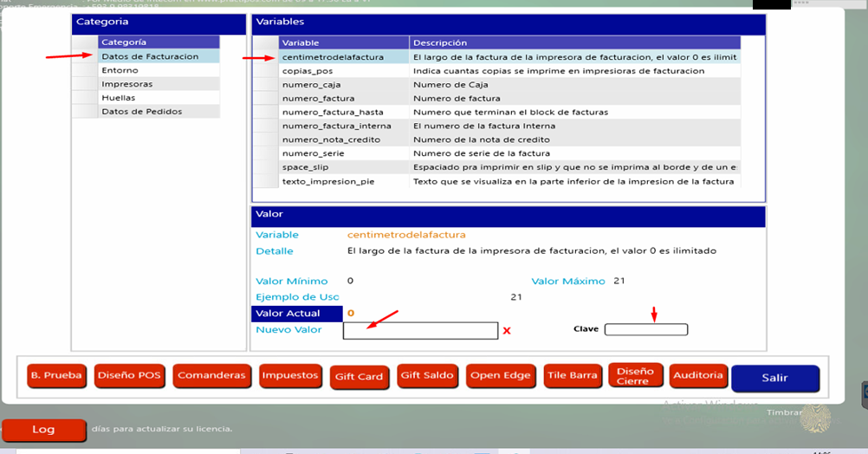Open Impuestos settings
Image resolution: width=868 pixels, height=454 pixels.
(290, 376)
